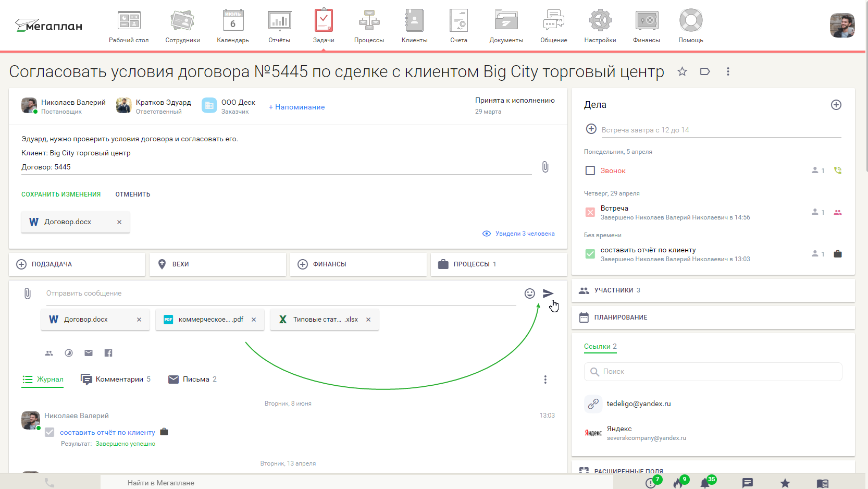The width and height of the screenshot is (868, 489).
Task: Remove коммерческое .pdf attachment
Action: tap(254, 320)
